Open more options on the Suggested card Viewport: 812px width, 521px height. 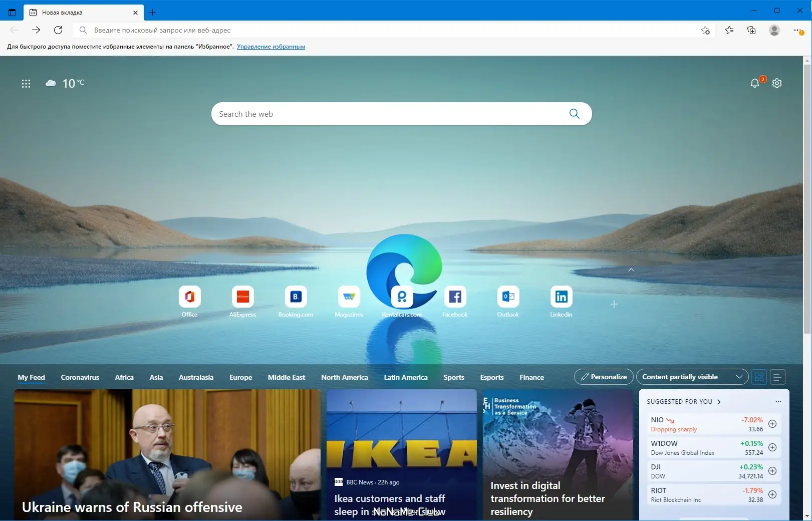[x=778, y=401]
